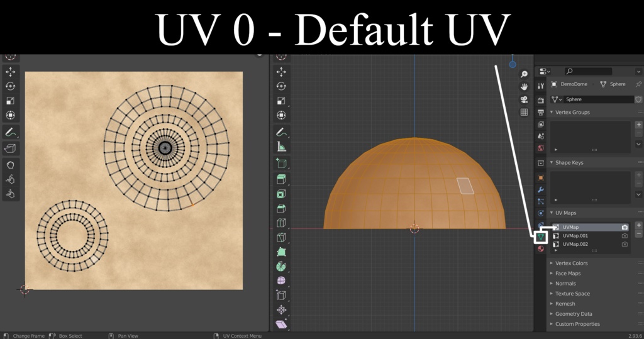The height and width of the screenshot is (339, 644).
Task: Open the Properties options dropdown
Action: tap(638, 72)
